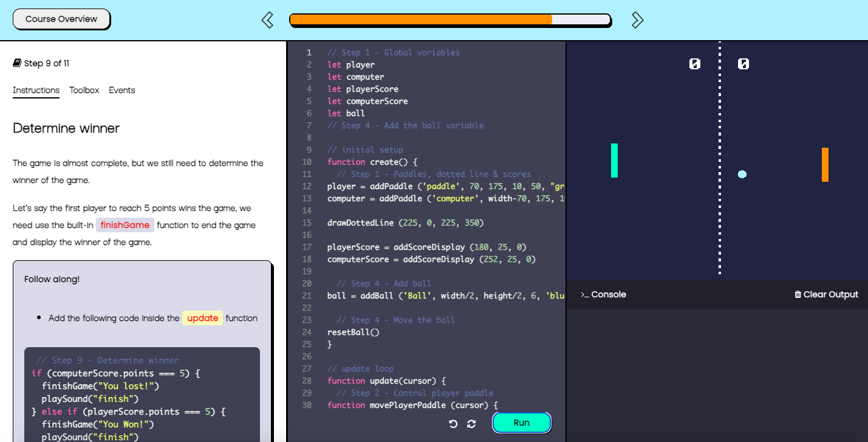Place cursor on 'function create() {' line
The height and width of the screenshot is (442, 868).
pos(372,162)
